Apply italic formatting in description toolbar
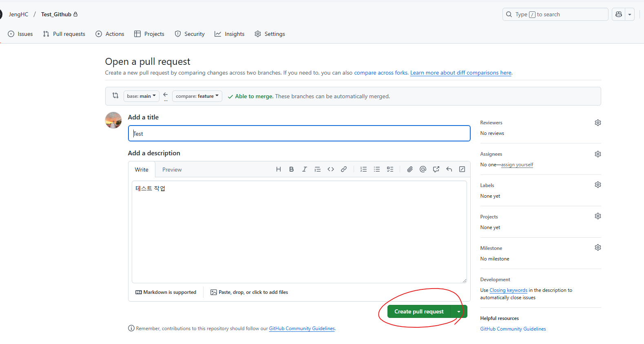Viewport: 644px width, 344px height. coord(305,170)
